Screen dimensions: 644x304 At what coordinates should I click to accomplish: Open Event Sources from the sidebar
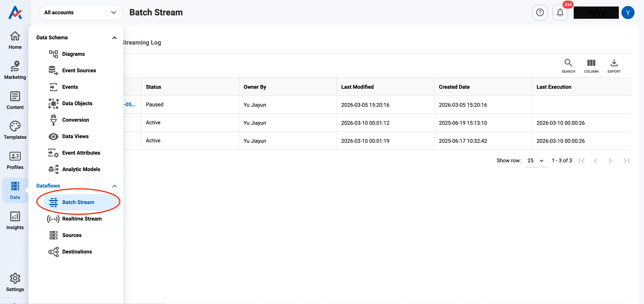(x=79, y=70)
